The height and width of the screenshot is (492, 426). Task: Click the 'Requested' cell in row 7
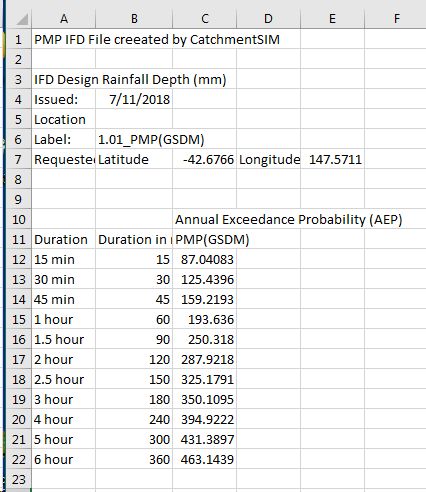coord(64,159)
